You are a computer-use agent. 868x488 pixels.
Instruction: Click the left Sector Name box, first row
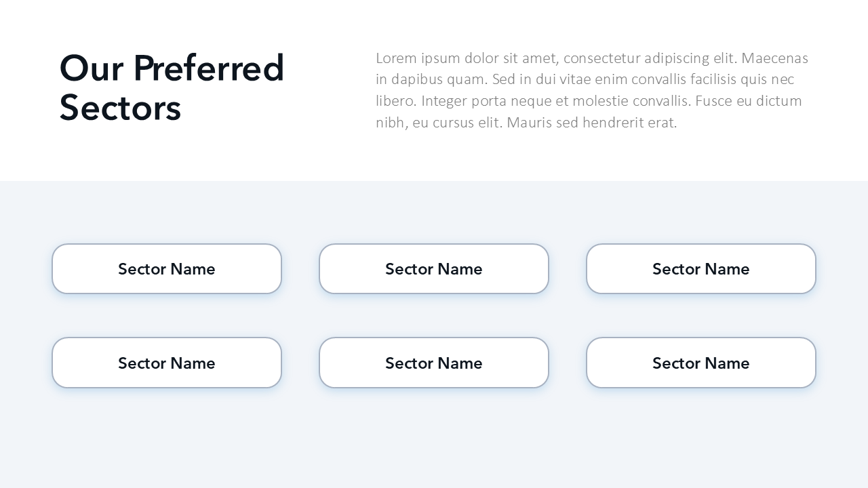[x=167, y=269]
